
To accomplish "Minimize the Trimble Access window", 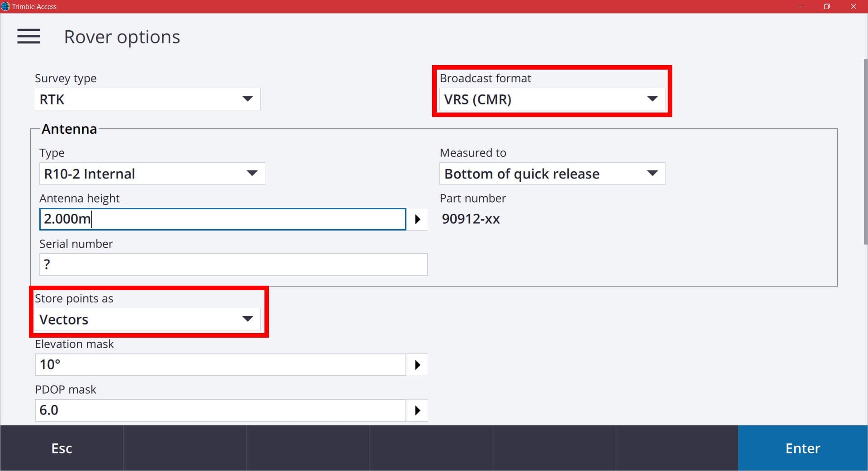I will tap(801, 6).
